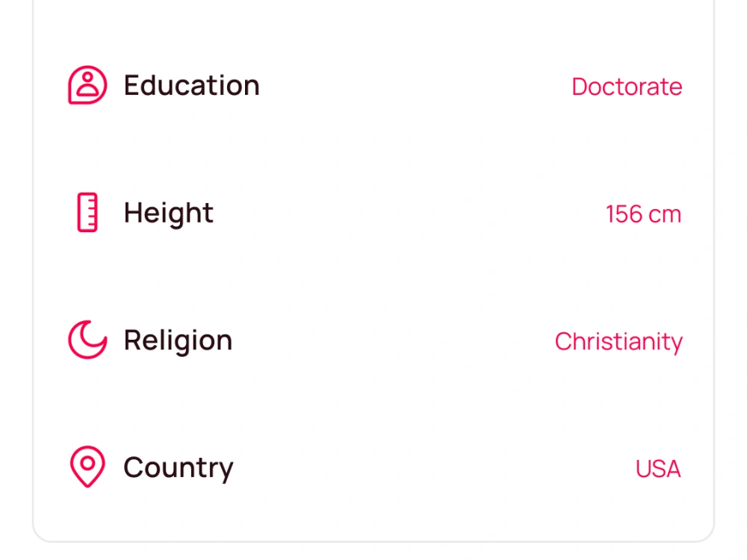Tap the empty space between Country and USA
Viewport: 747px width, 560px height.
tap(435, 468)
